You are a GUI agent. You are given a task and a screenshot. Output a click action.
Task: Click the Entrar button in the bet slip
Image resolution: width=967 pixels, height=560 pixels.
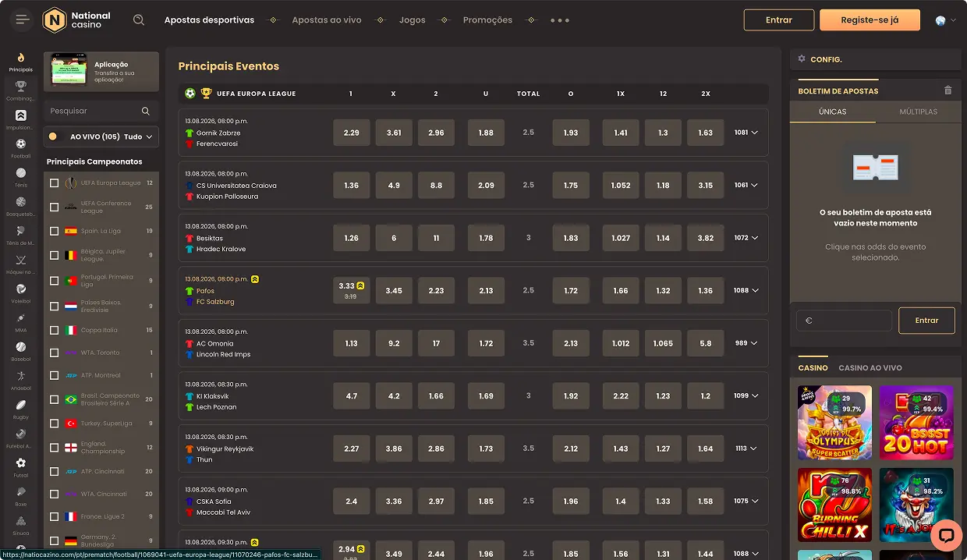(x=926, y=321)
